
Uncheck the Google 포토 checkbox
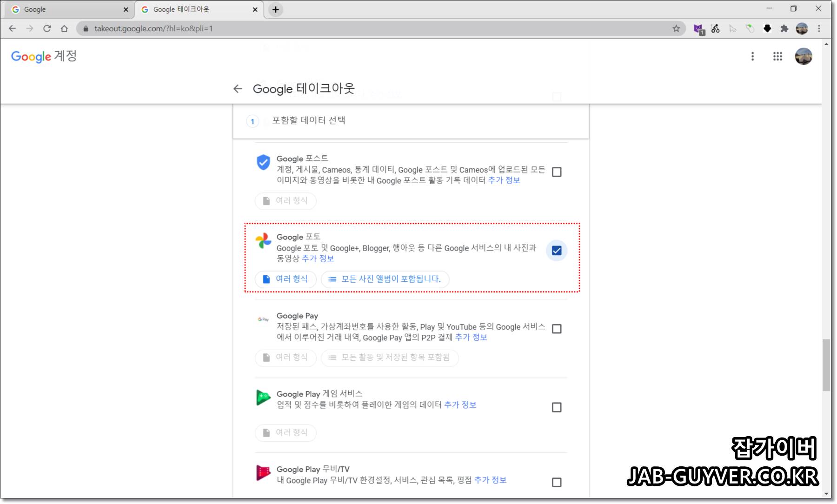tap(557, 251)
